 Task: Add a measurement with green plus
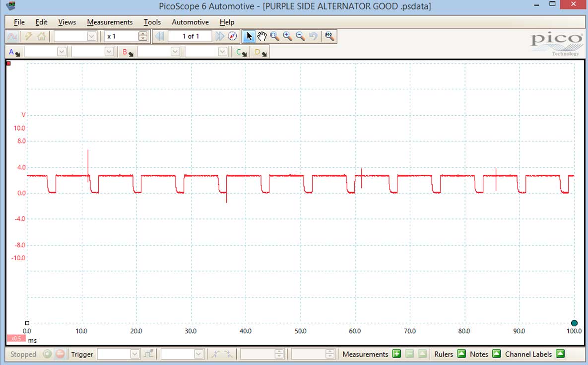[396, 354]
